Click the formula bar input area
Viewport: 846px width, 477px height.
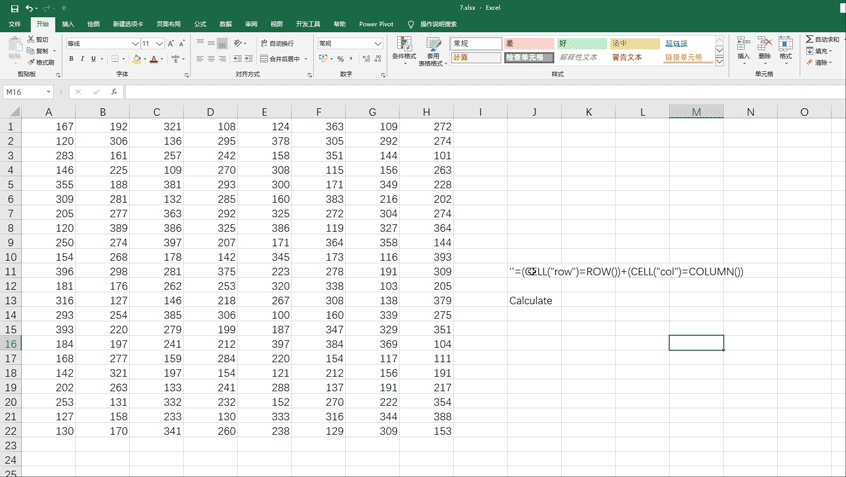(485, 92)
